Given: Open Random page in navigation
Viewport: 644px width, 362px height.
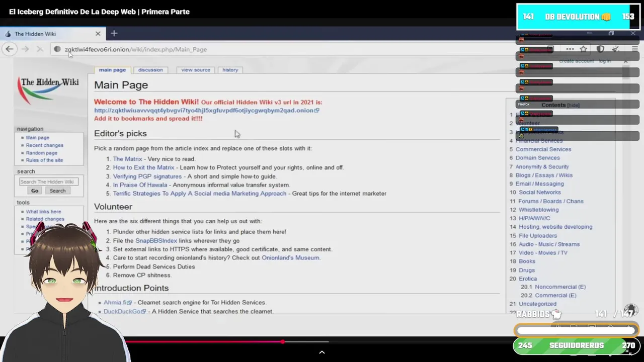Looking at the screenshot, I should [x=42, y=153].
